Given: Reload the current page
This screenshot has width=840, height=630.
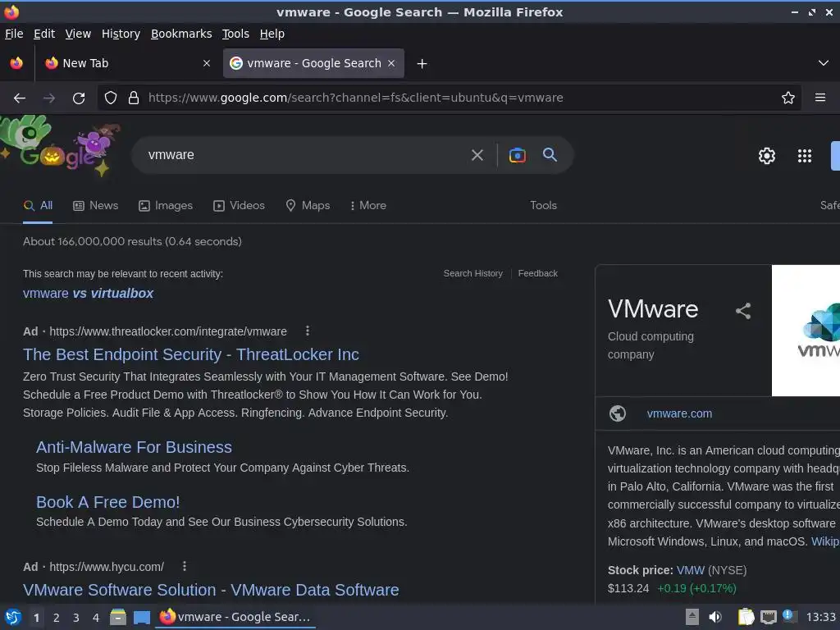Looking at the screenshot, I should (79, 98).
